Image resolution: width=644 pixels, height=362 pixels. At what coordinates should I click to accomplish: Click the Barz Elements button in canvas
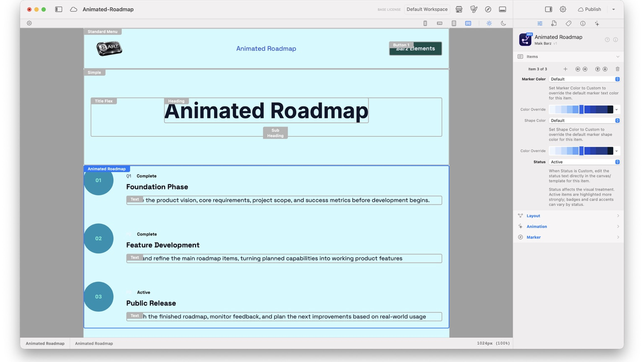click(x=416, y=48)
